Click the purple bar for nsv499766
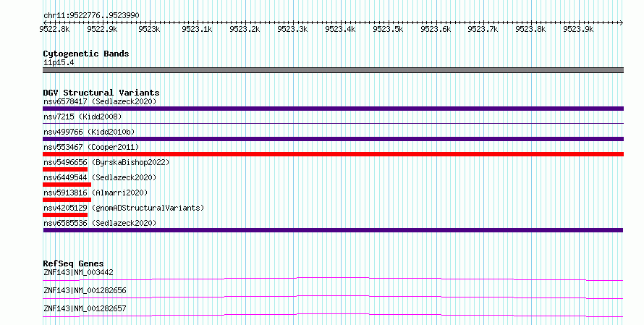 (x=333, y=139)
